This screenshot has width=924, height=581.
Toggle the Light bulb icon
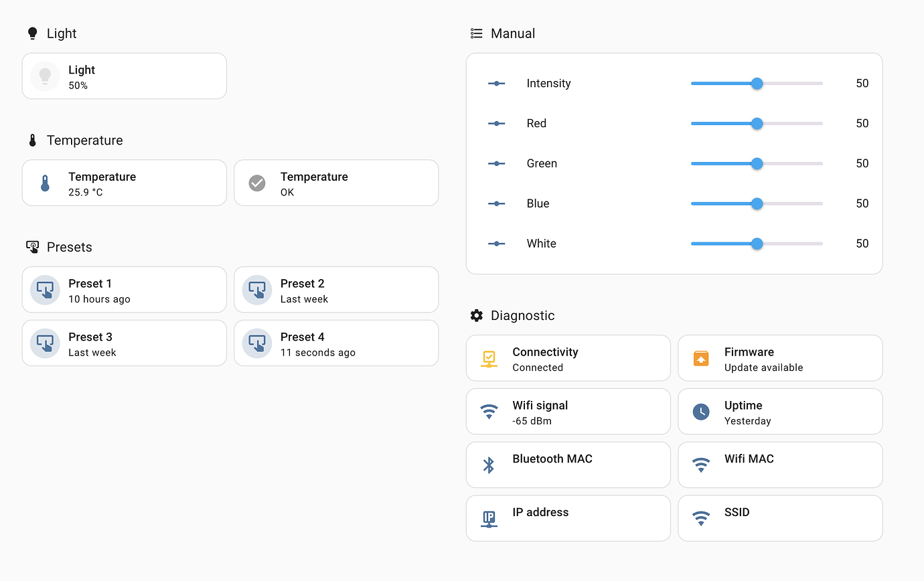[45, 76]
